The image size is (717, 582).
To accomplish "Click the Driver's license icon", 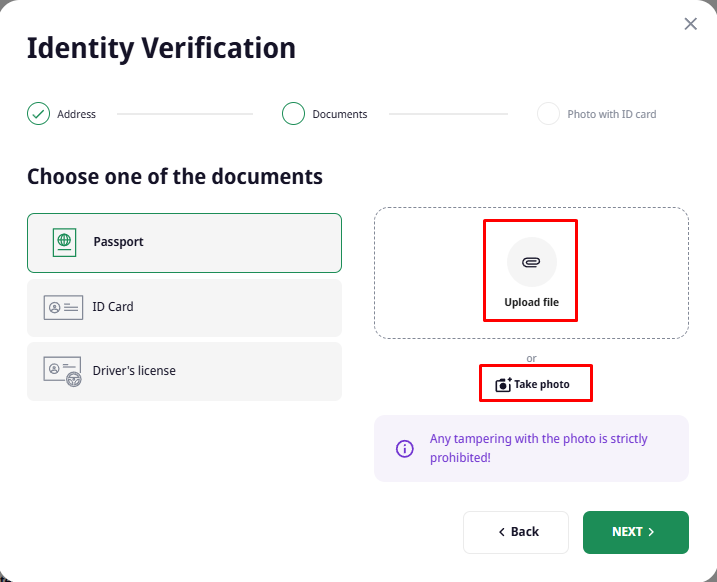I will tap(63, 371).
